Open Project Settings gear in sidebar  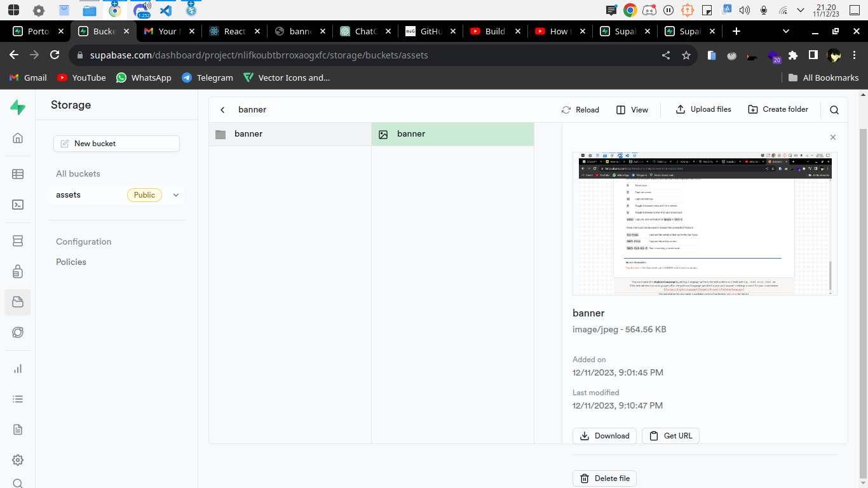pos(18,460)
